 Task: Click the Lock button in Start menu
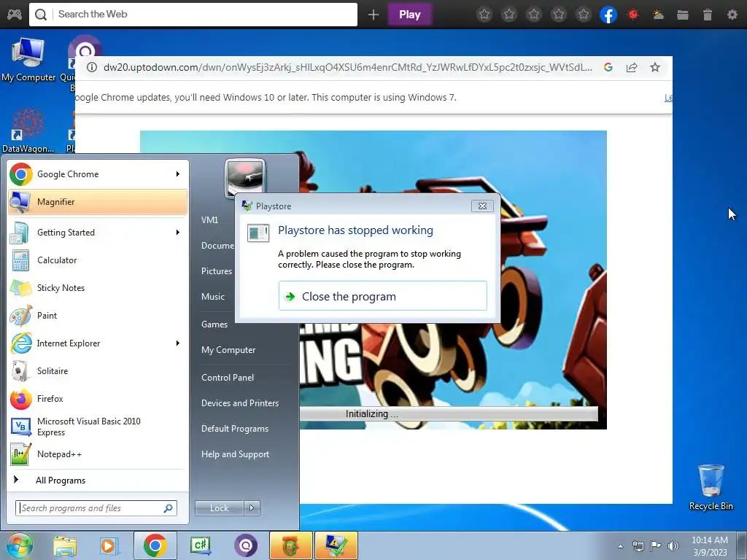(219, 508)
